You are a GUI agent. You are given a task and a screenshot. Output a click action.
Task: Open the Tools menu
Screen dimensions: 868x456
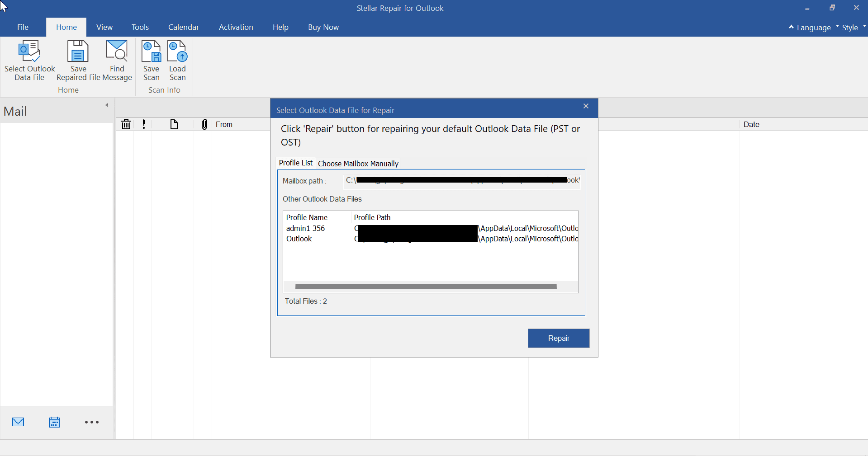point(140,27)
